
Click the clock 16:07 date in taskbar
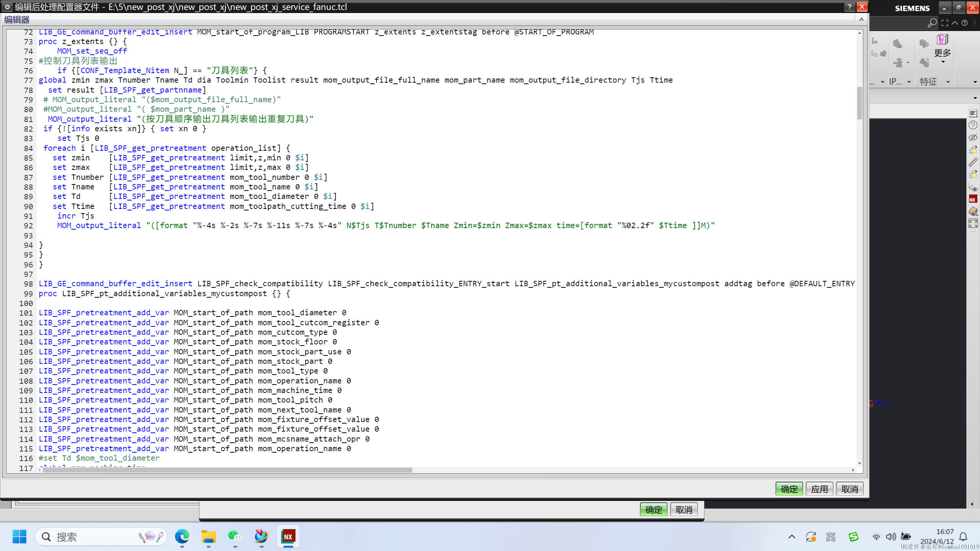point(937,537)
